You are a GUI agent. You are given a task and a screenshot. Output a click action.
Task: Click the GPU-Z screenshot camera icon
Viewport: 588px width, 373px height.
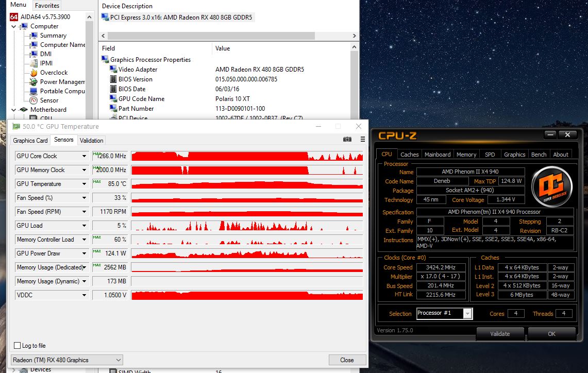click(x=347, y=140)
